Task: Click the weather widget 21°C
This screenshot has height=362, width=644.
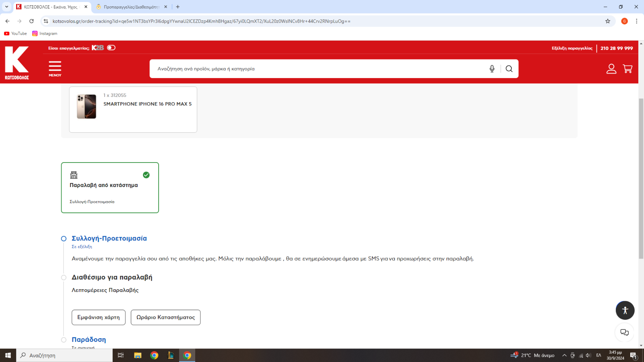Action: coord(533,355)
